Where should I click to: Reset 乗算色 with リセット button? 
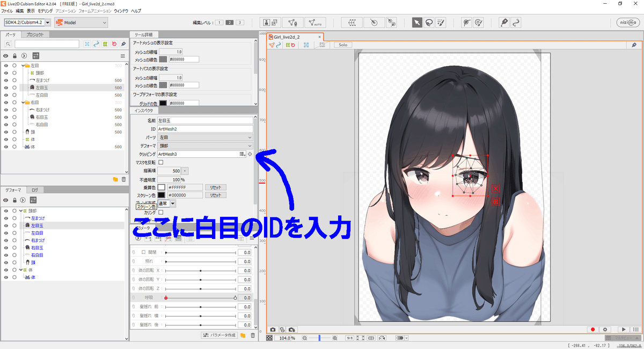[x=215, y=187]
